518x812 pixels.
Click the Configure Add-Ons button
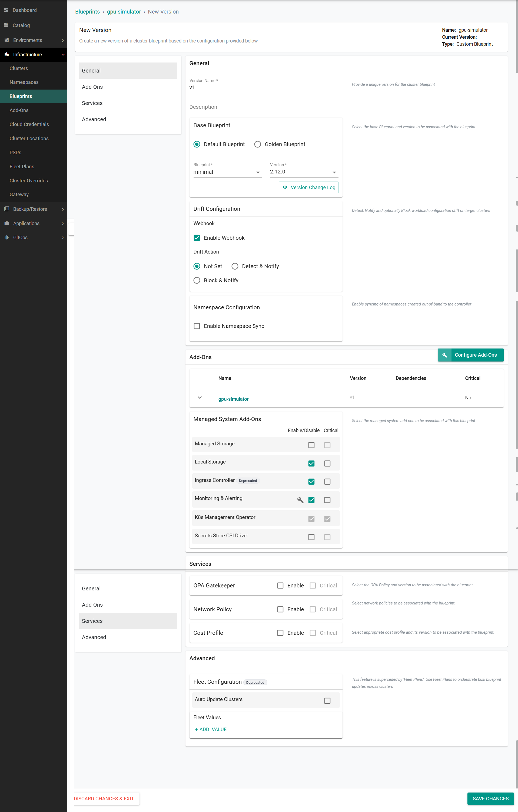(470, 355)
